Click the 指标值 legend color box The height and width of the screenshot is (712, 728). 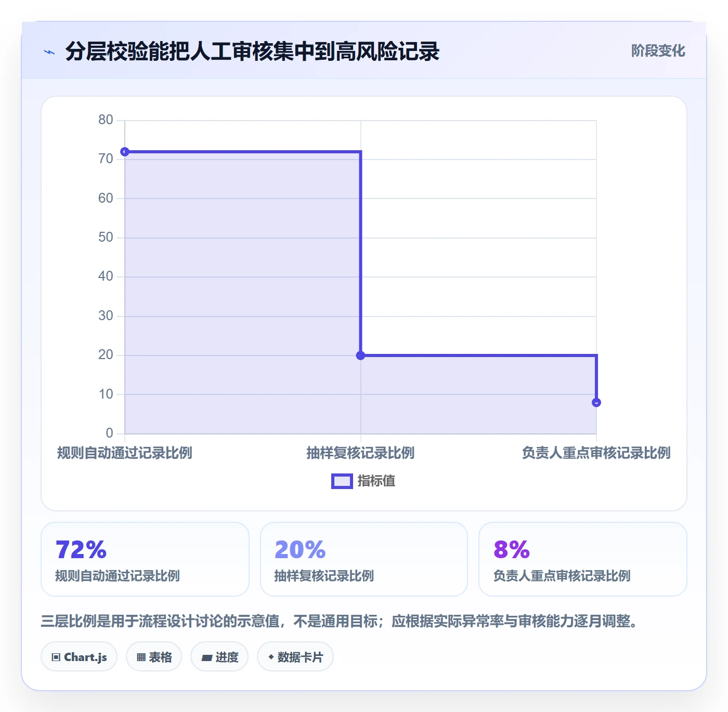click(x=342, y=481)
